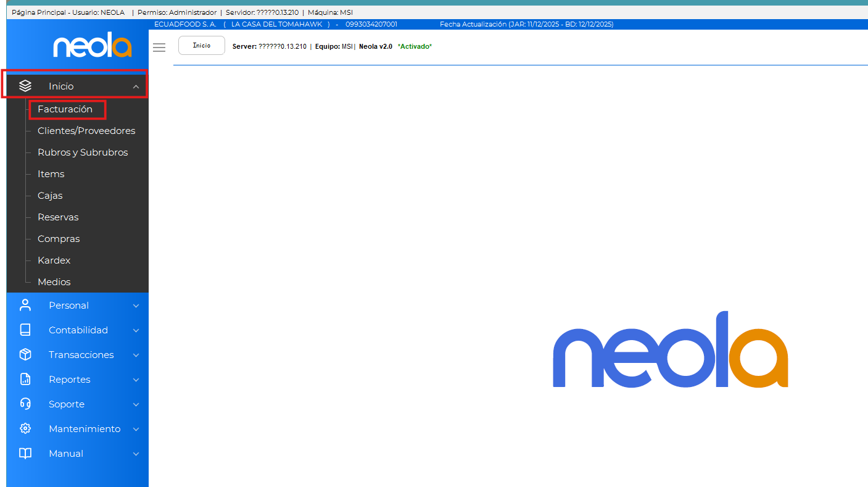Click the Transacciones box icon

point(25,354)
